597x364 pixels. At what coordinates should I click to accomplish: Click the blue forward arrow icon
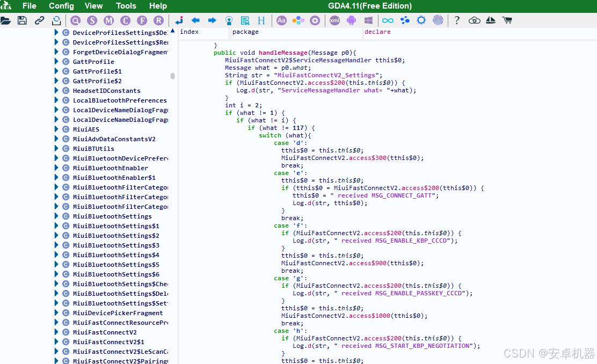(x=212, y=20)
